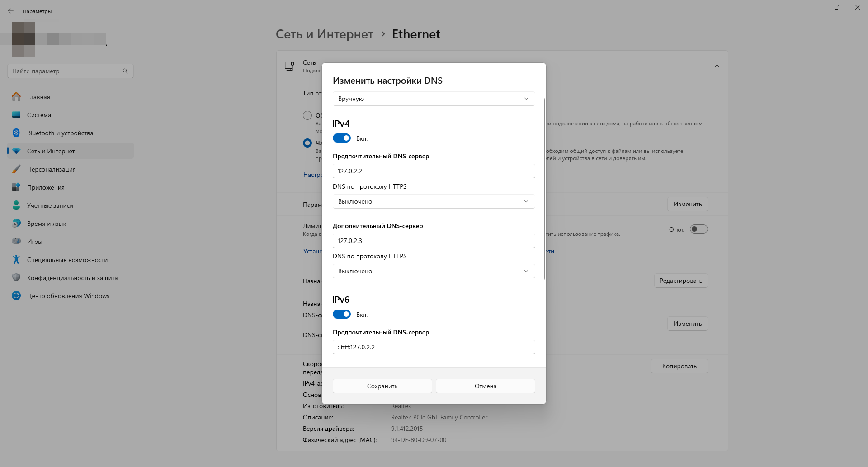Open Персонализация via its brush icon
Viewport: 868px width, 467px height.
point(16,169)
